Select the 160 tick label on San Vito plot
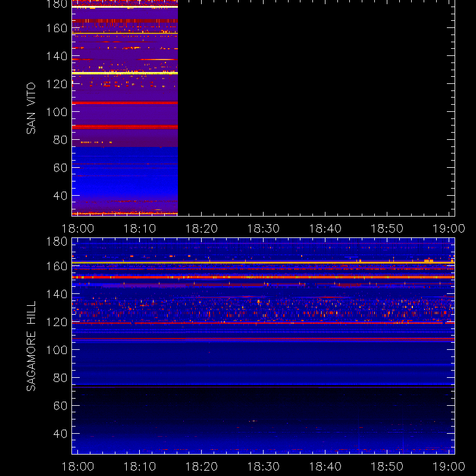Image resolution: width=476 pixels, height=476 pixels. click(x=57, y=28)
